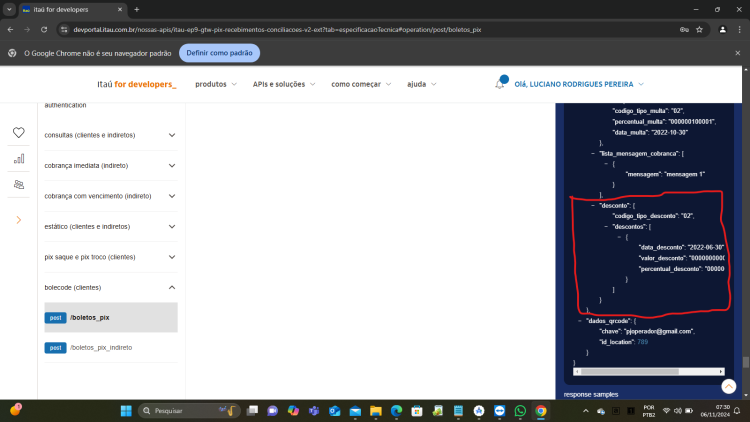Viewport: 750px width, 422px height.
Task: Click the horizontal scrollbar of the code sample
Action: 629,371
